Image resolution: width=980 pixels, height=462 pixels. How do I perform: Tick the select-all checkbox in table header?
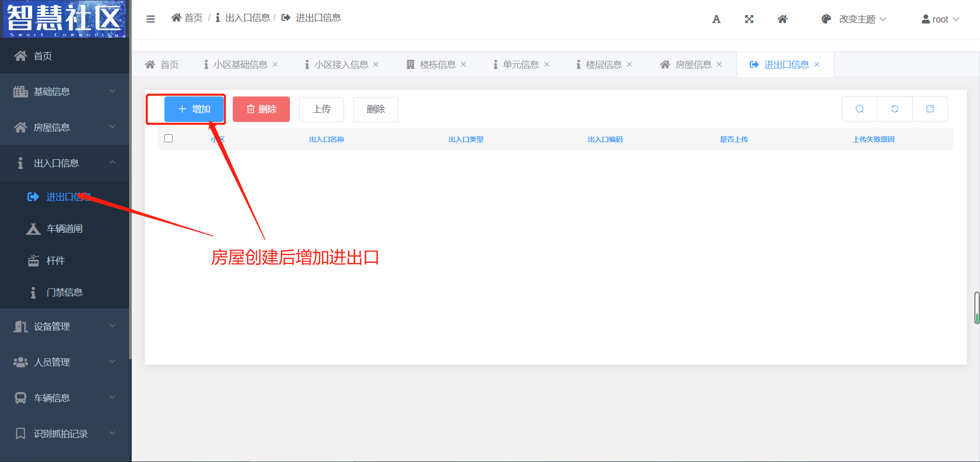(x=168, y=138)
